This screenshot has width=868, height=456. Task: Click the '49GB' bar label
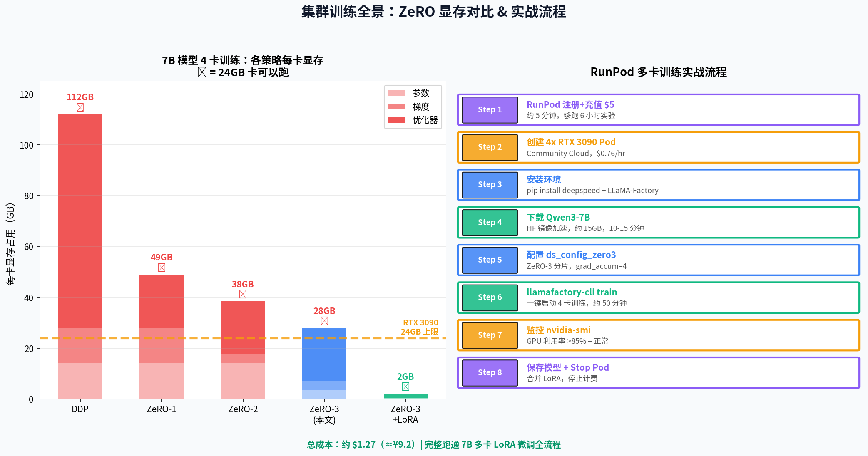tap(162, 258)
